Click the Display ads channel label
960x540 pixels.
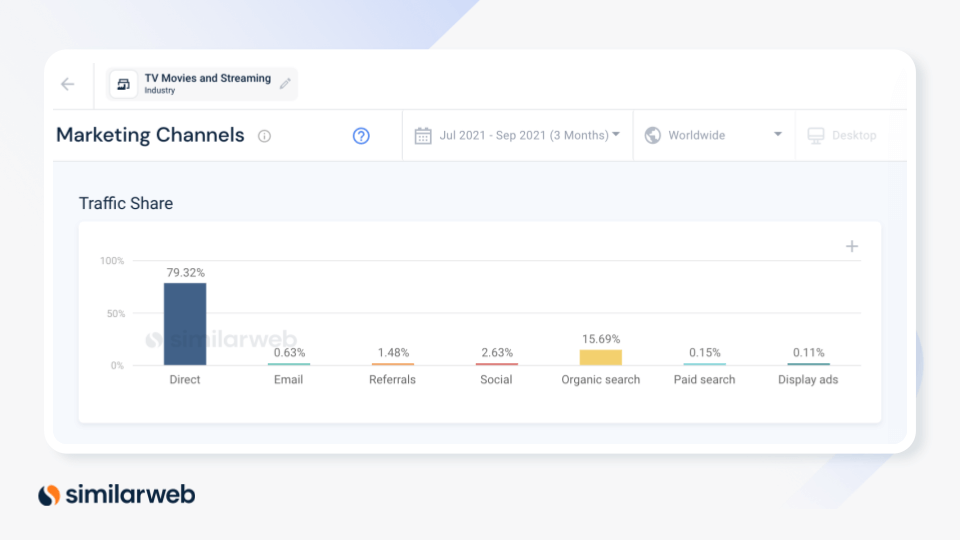[x=808, y=380]
